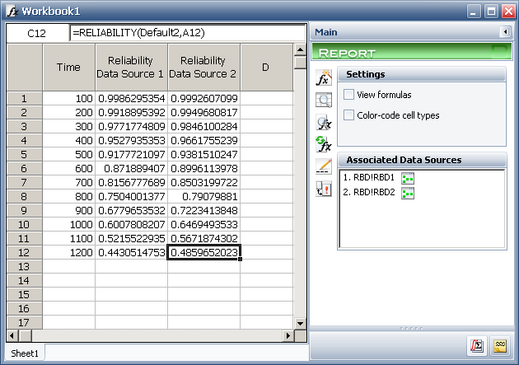Click the formula bar with RELIABILITY formula
This screenshot has height=365, width=519.
tap(188, 33)
